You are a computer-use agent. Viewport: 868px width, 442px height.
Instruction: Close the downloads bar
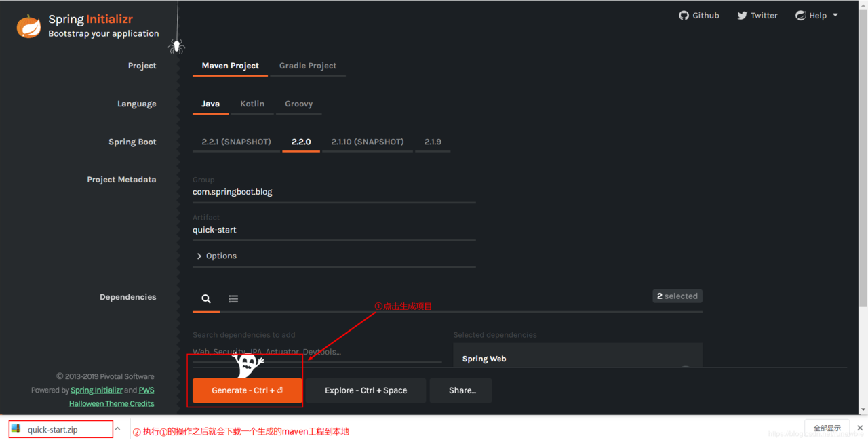point(860,428)
